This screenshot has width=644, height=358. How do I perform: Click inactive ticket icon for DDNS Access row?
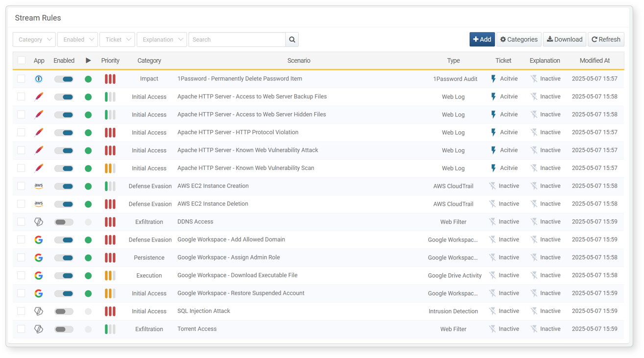coord(493,222)
